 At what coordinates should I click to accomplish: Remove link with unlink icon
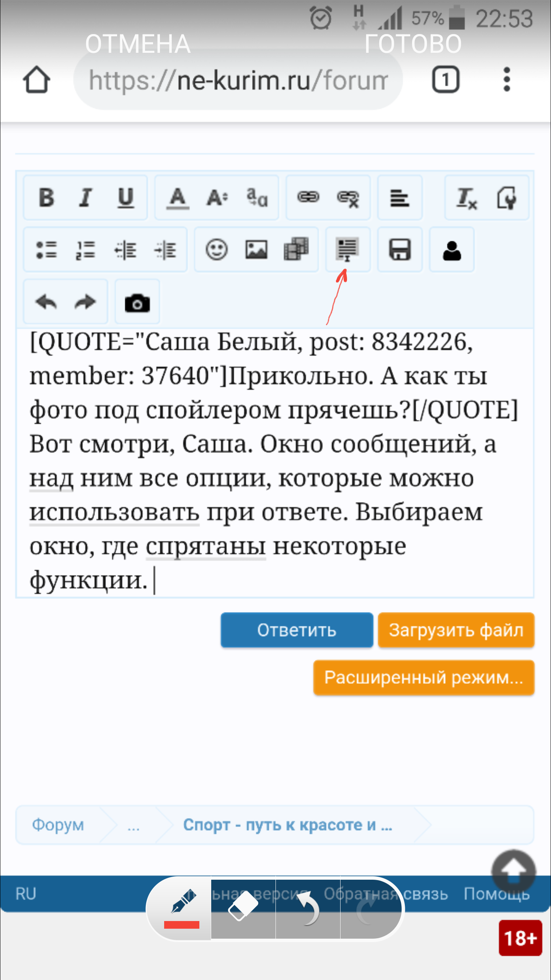(x=348, y=198)
